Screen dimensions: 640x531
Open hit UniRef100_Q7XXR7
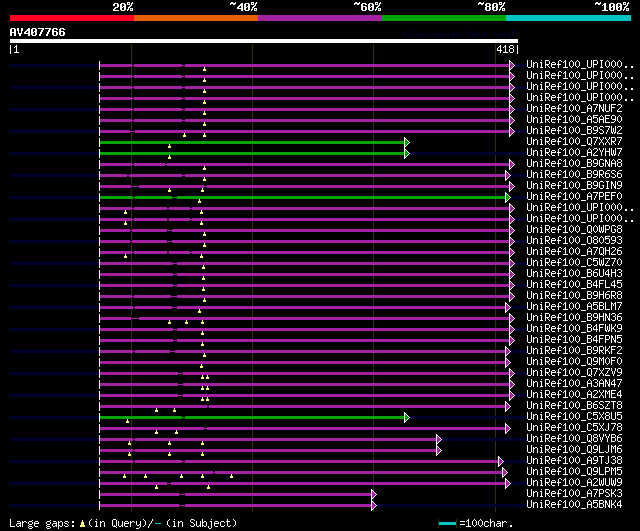574,142
